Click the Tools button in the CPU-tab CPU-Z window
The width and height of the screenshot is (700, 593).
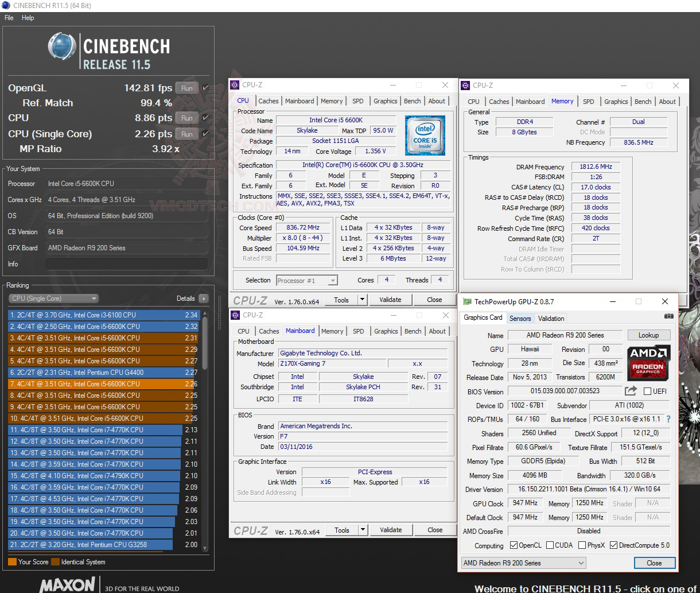[x=341, y=300]
